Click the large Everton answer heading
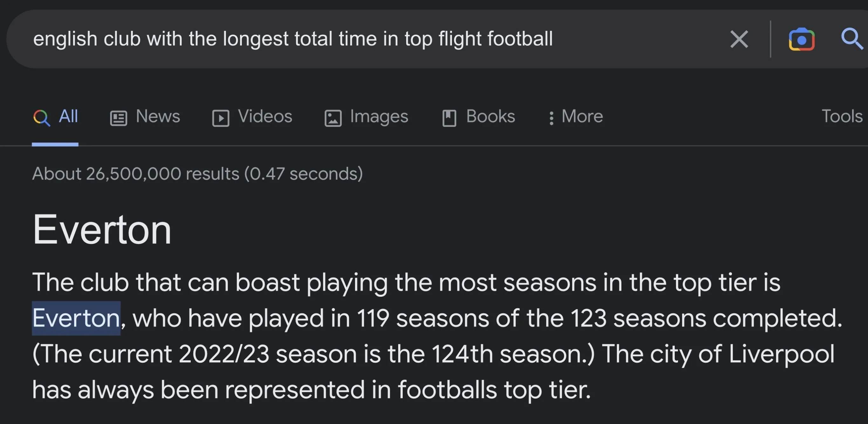This screenshot has width=868, height=424. (x=102, y=230)
